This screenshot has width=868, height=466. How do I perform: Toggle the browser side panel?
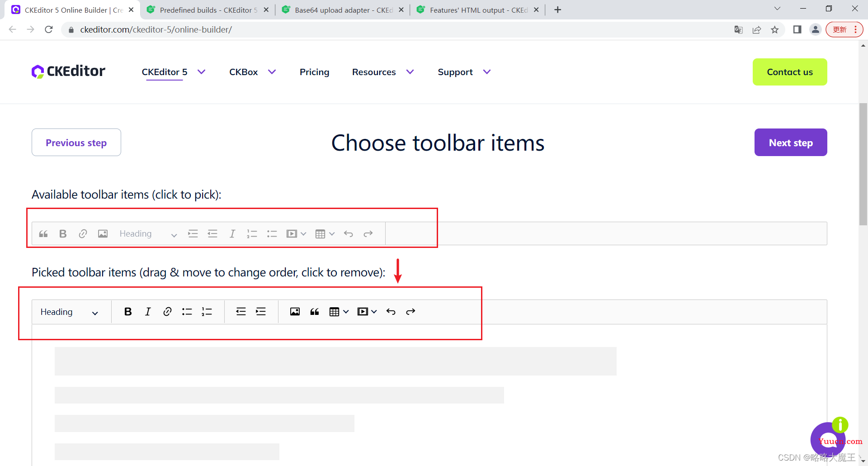click(x=797, y=29)
